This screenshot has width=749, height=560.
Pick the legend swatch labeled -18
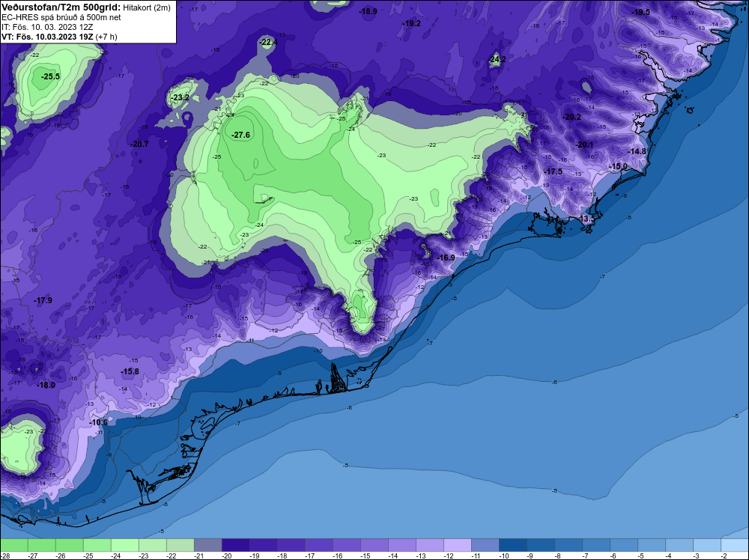(x=291, y=545)
